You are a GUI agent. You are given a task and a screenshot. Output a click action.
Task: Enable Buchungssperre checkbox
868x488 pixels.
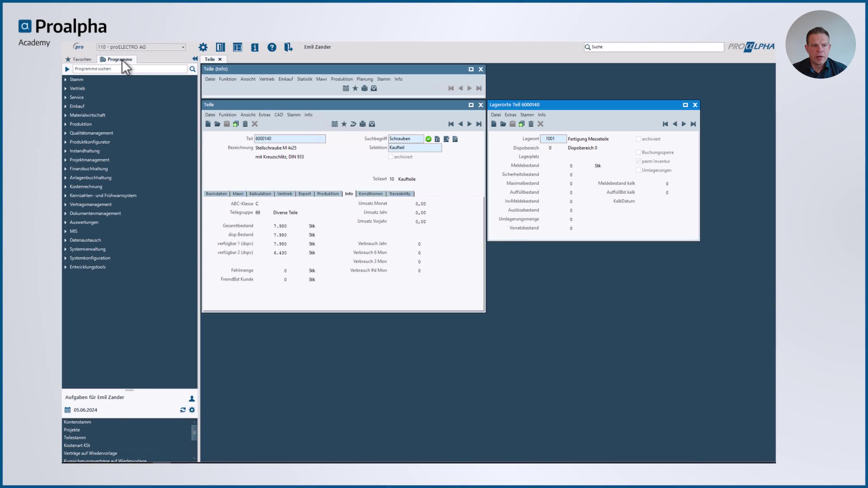tap(638, 152)
